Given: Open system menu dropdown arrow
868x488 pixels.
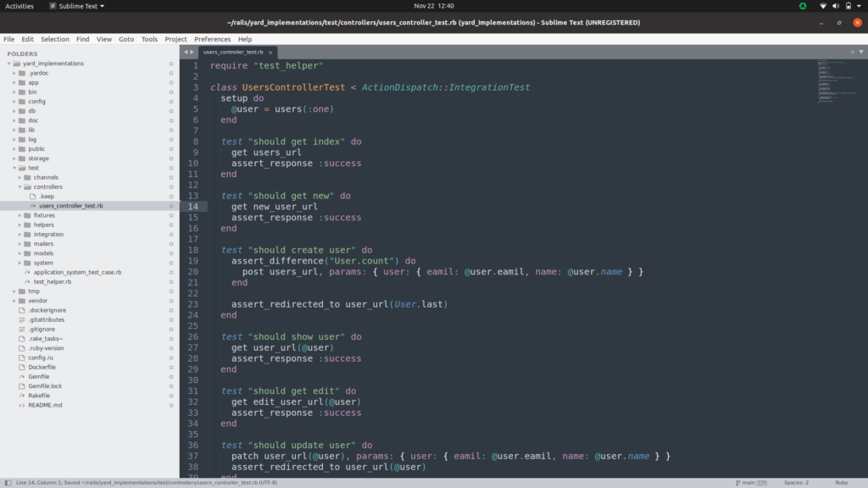Looking at the screenshot, I should (x=860, y=6).
